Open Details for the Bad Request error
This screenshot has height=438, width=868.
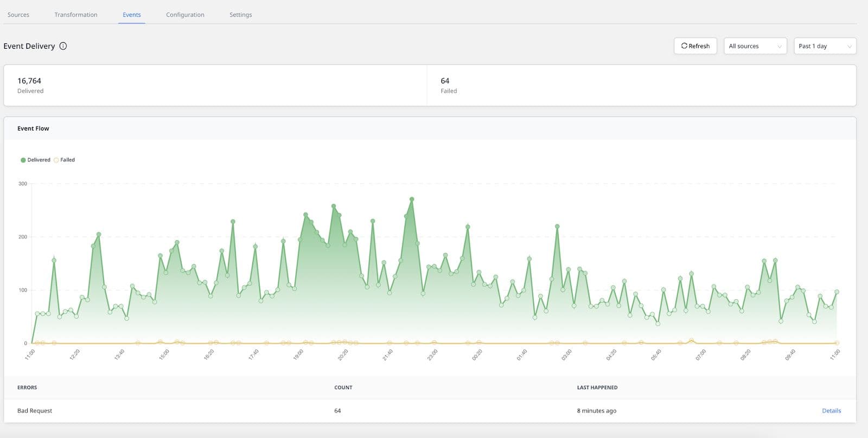(831, 411)
